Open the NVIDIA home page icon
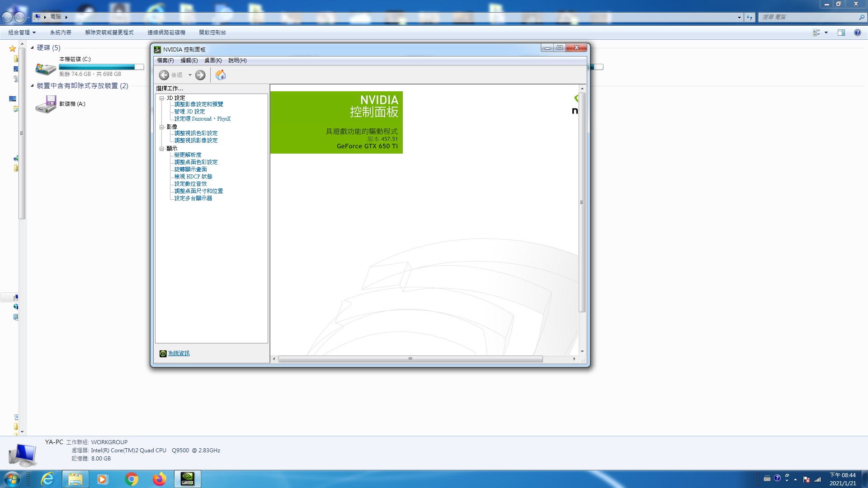Image resolution: width=868 pixels, height=488 pixels. [x=221, y=75]
